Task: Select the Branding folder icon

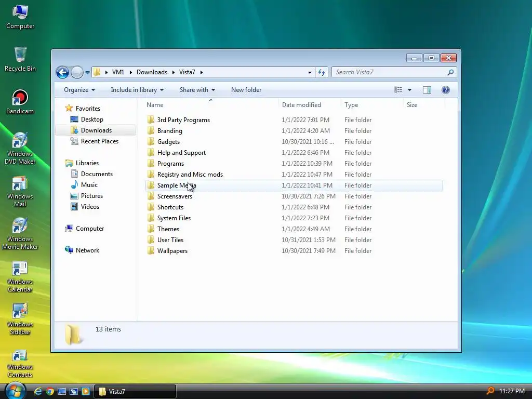Action: pos(151,130)
